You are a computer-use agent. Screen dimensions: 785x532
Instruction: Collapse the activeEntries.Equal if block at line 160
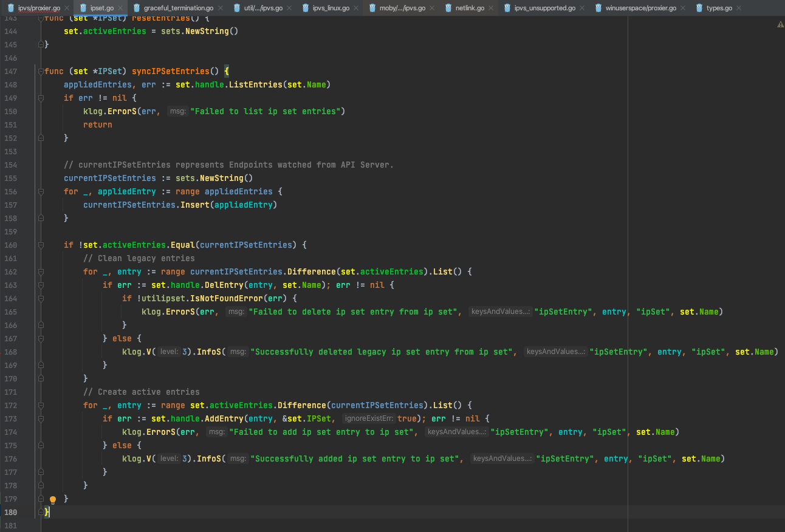pyautogui.click(x=41, y=245)
